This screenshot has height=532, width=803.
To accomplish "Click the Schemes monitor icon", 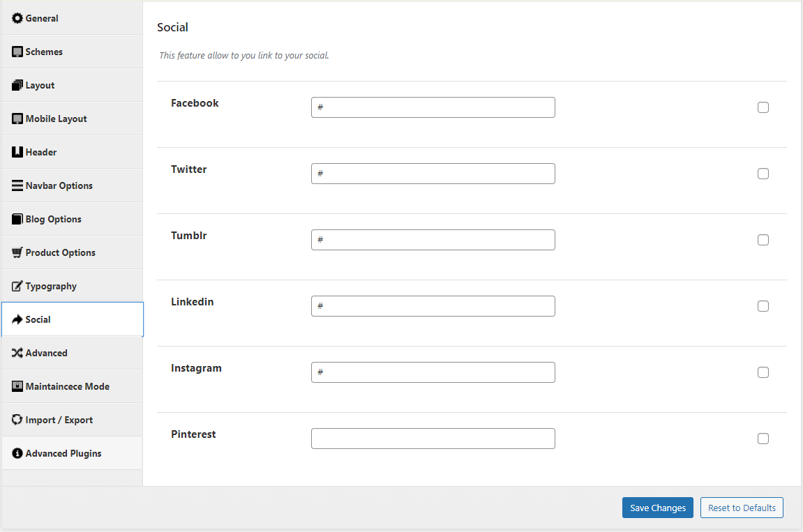I will click(17, 52).
